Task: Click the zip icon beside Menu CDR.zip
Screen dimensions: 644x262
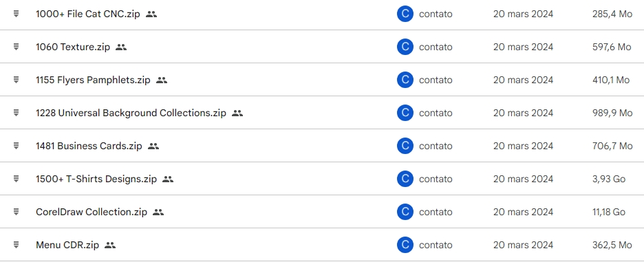Action: [x=16, y=245]
